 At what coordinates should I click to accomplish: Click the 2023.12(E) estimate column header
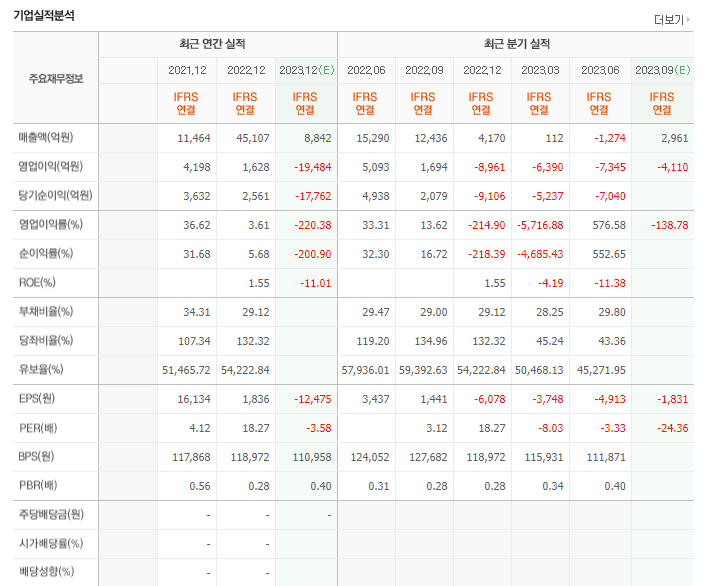coord(307,70)
